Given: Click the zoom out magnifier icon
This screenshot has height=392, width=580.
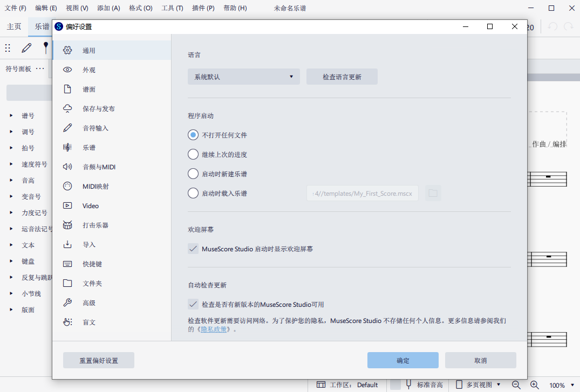Looking at the screenshot, I should 516,385.
